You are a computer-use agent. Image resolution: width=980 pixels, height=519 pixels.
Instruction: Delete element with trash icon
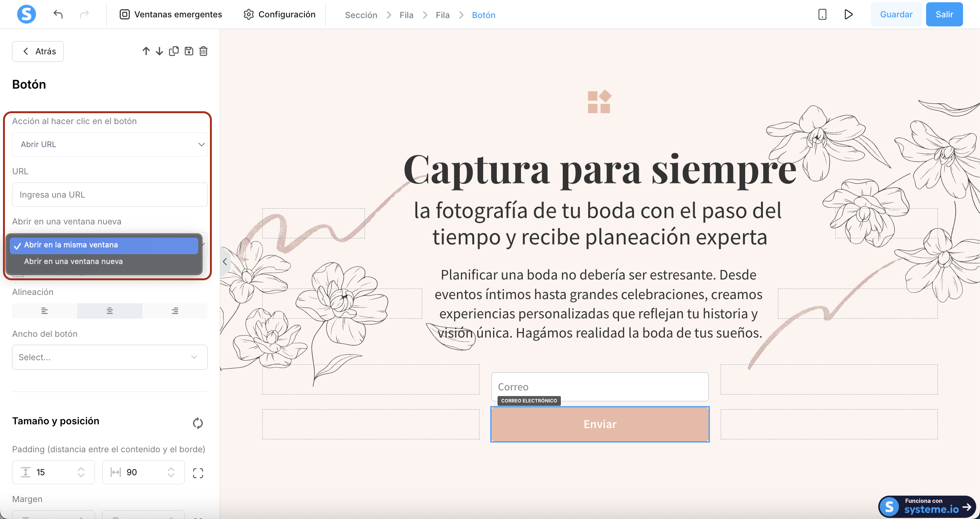(204, 51)
